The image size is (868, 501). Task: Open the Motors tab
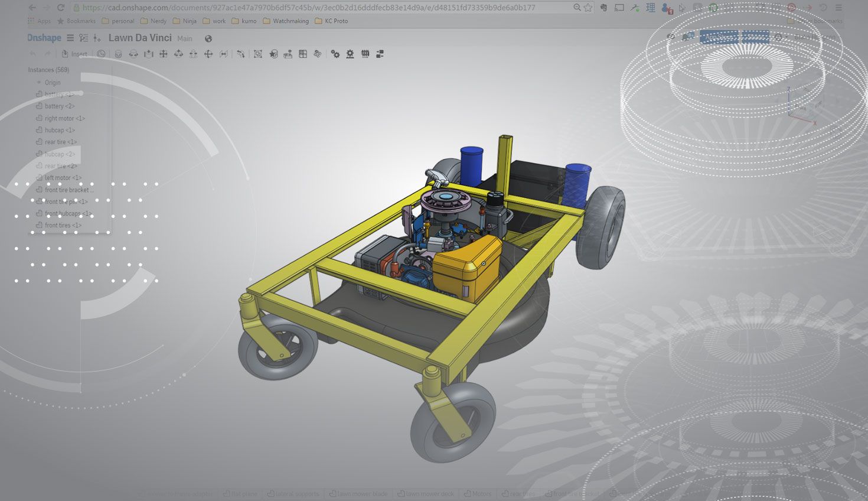pyautogui.click(x=481, y=494)
